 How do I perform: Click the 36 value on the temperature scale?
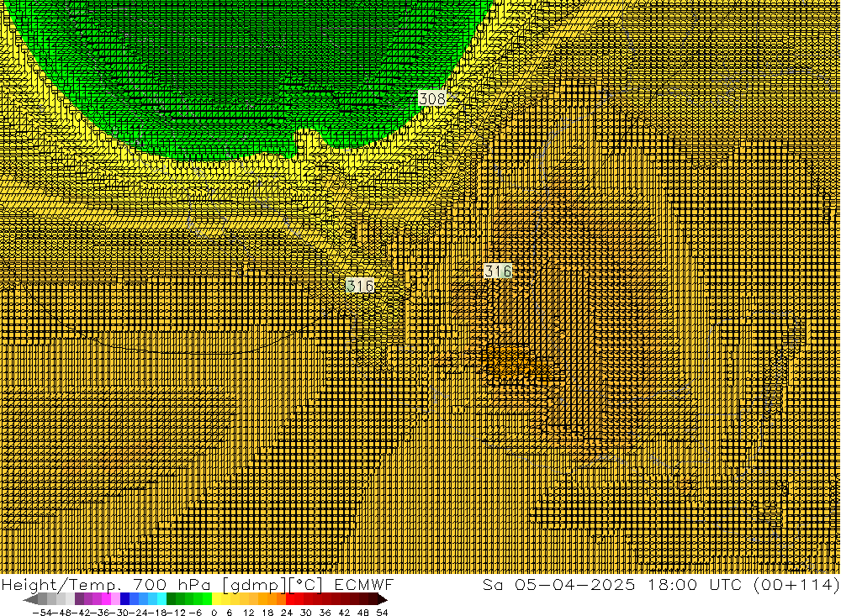(325, 613)
